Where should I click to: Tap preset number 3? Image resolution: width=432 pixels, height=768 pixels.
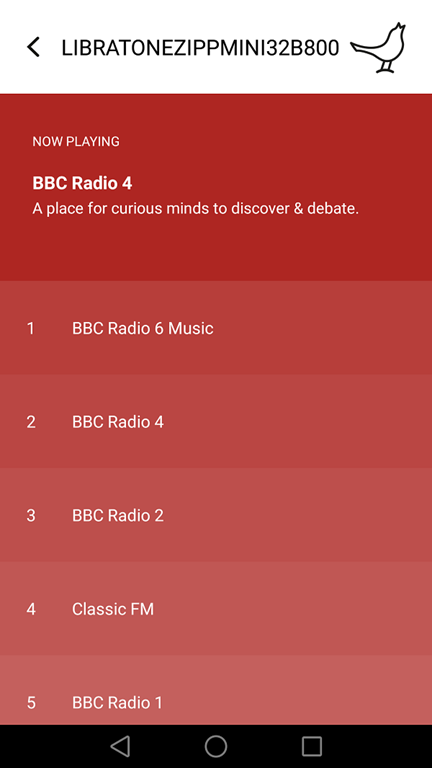click(x=31, y=515)
